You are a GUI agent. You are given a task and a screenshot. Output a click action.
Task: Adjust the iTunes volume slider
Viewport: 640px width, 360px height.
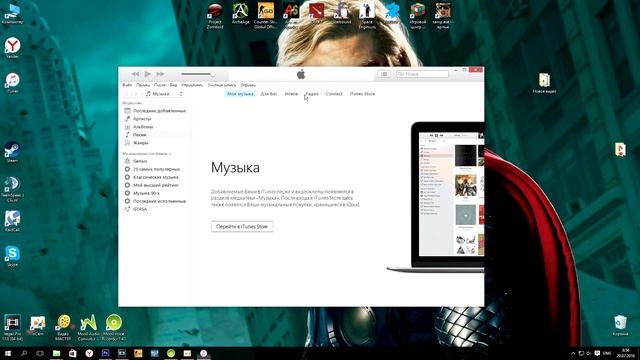pyautogui.click(x=198, y=74)
